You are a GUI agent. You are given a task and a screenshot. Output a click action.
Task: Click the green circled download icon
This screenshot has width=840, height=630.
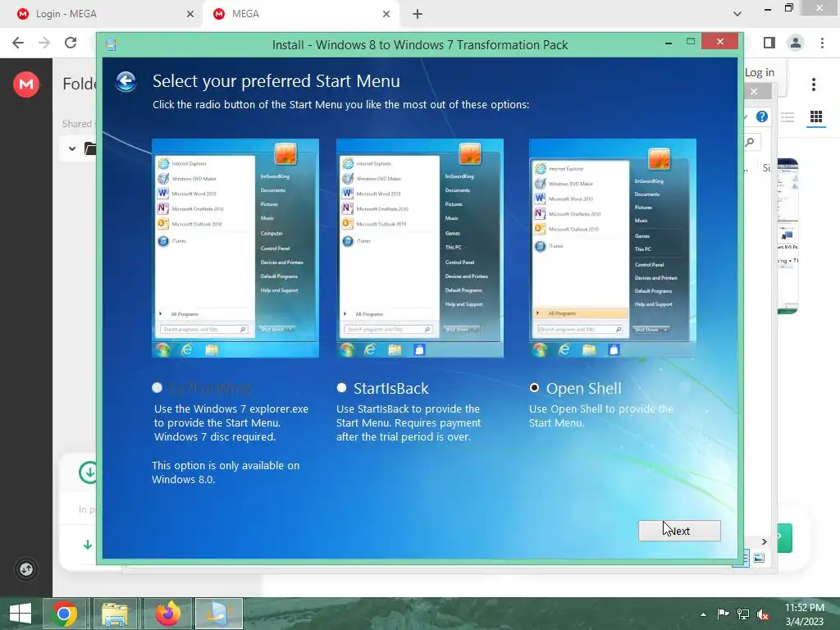point(88,472)
